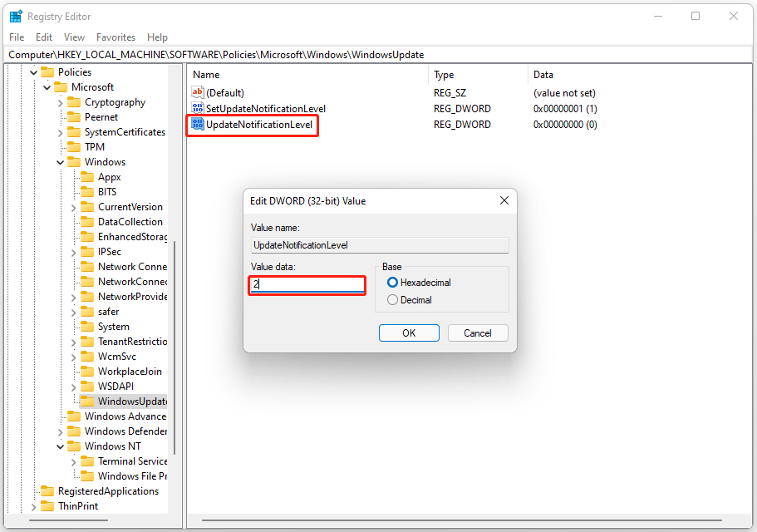Select the Hexadecimal base radio button
This screenshot has width=757, height=532.
[x=392, y=283]
